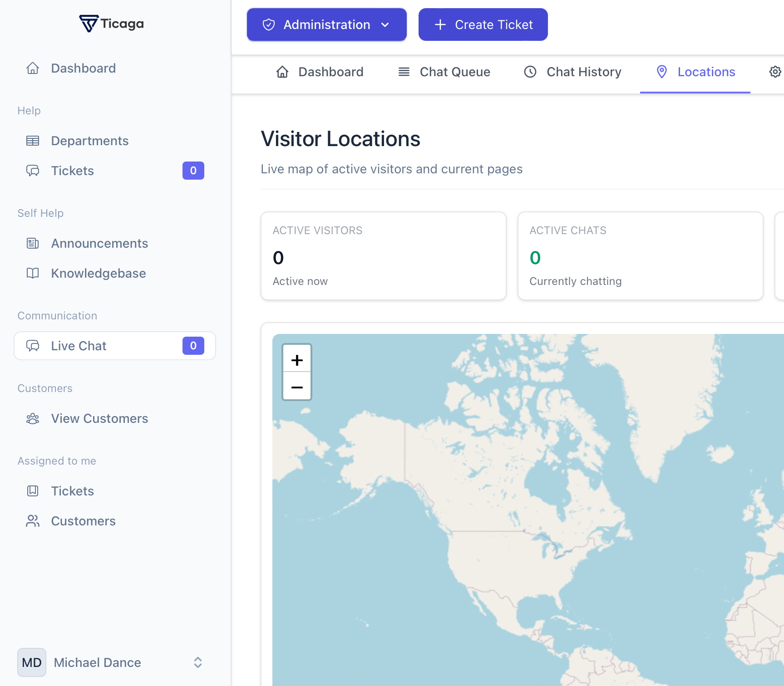Go to Dashboard in the sidebar
This screenshot has width=784, height=686.
(x=83, y=68)
